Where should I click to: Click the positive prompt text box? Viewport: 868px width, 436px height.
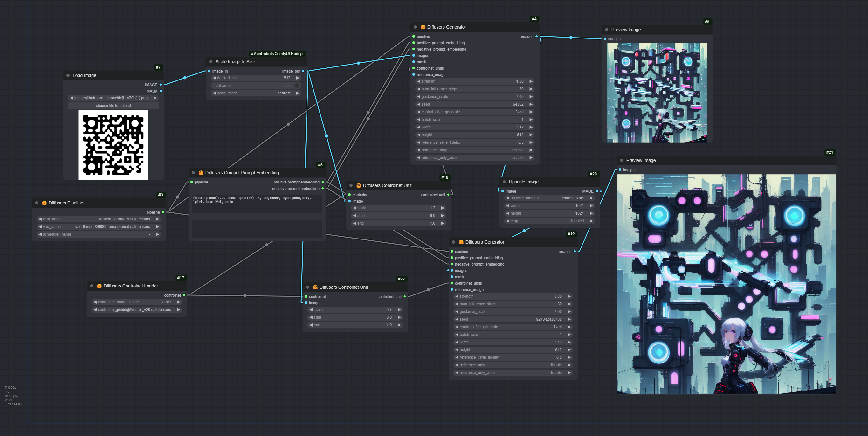(x=257, y=204)
